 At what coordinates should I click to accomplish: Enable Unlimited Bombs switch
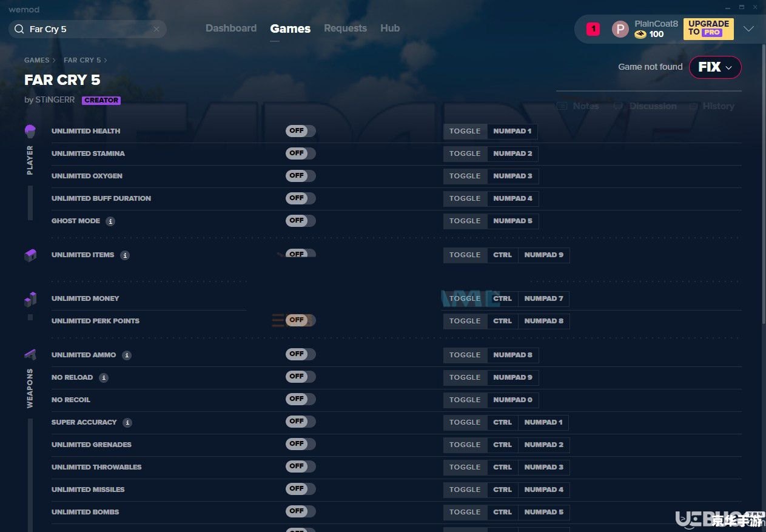pyautogui.click(x=301, y=511)
